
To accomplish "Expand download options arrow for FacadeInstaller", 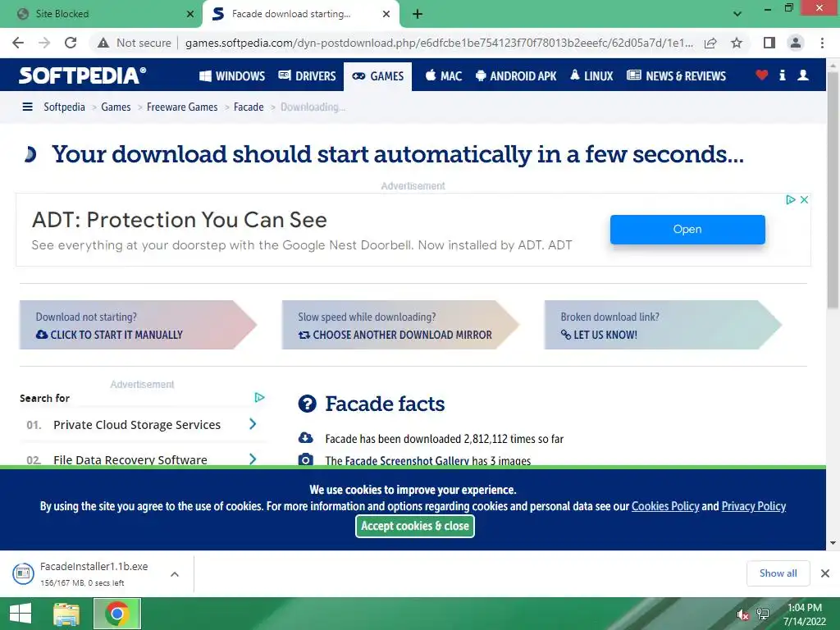I will [174, 573].
